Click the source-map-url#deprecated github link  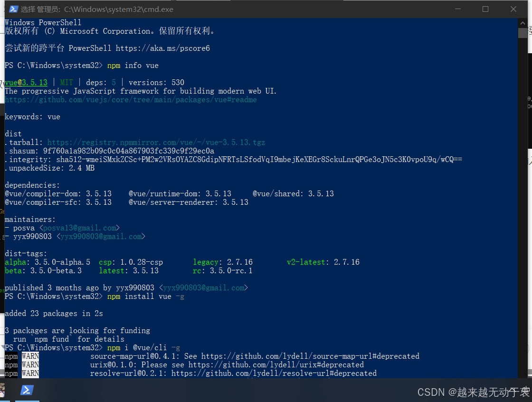pos(311,356)
